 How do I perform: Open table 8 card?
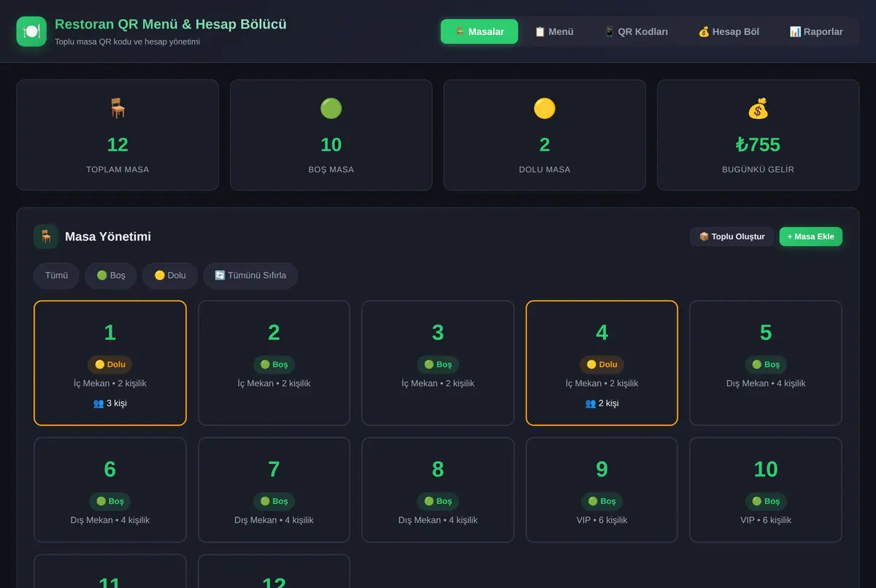point(438,490)
